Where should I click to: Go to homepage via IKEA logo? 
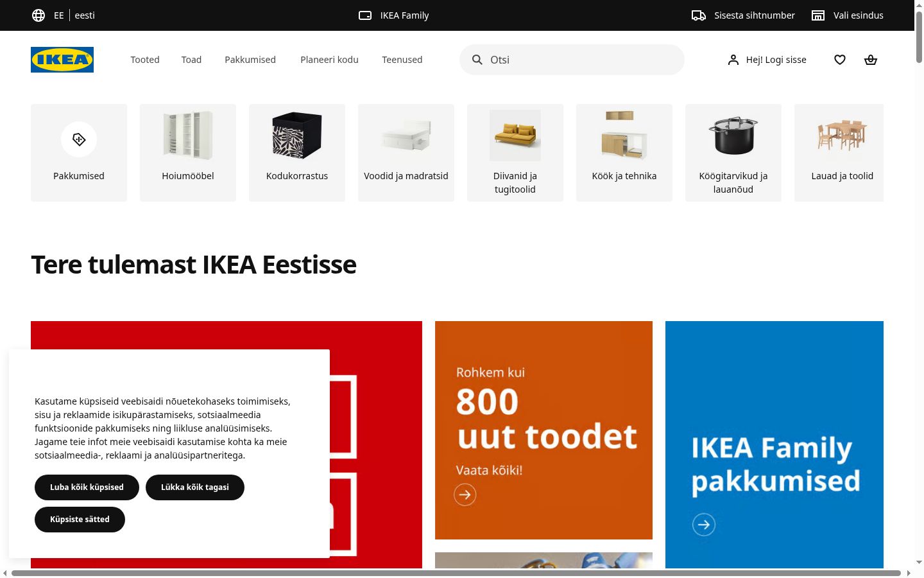pyautogui.click(x=62, y=60)
